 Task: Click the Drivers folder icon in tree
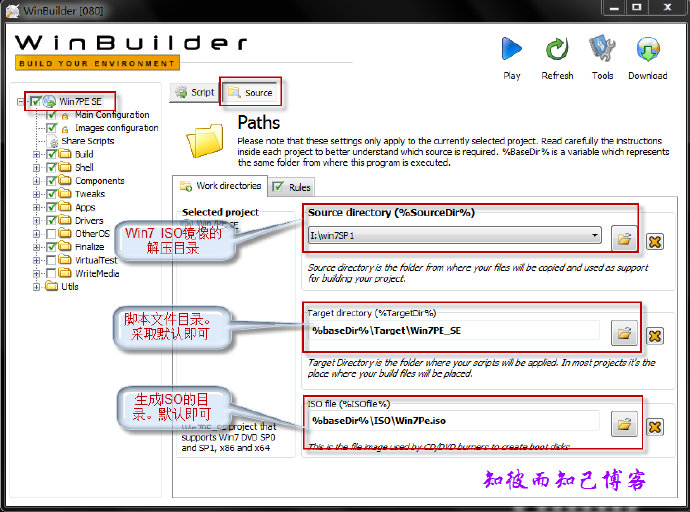[65, 220]
